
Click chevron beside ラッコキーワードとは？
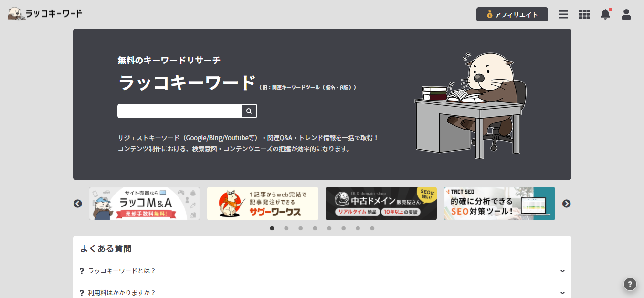click(x=562, y=271)
